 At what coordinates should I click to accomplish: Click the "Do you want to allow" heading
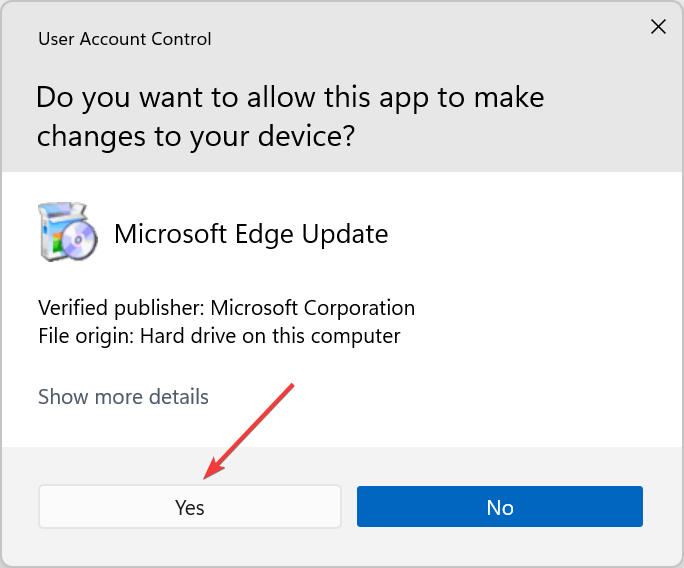point(290,116)
